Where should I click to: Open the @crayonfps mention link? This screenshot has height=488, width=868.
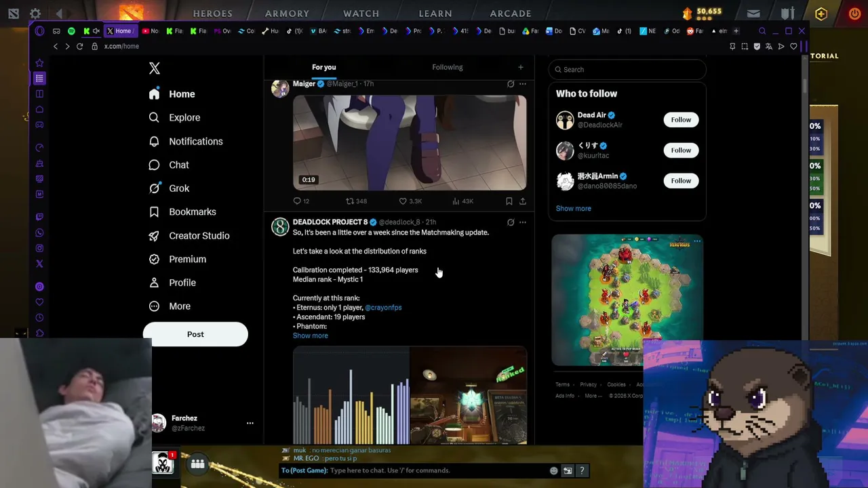click(383, 308)
